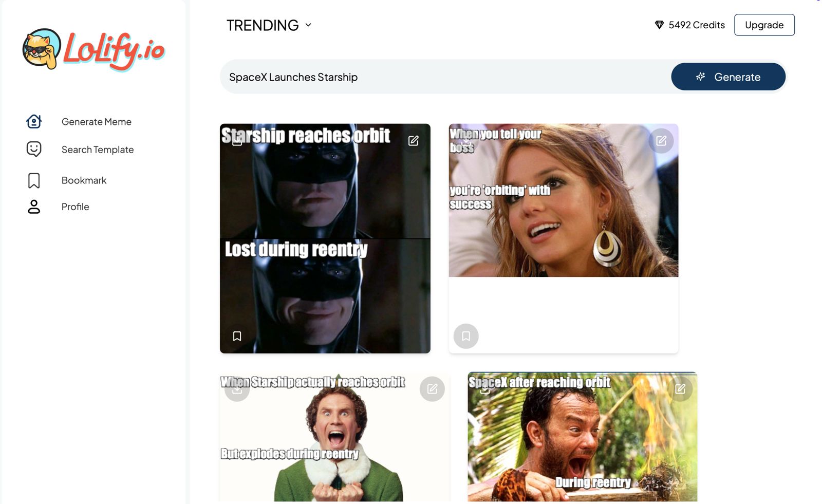Click the Generate button
822x504 pixels.
click(728, 77)
